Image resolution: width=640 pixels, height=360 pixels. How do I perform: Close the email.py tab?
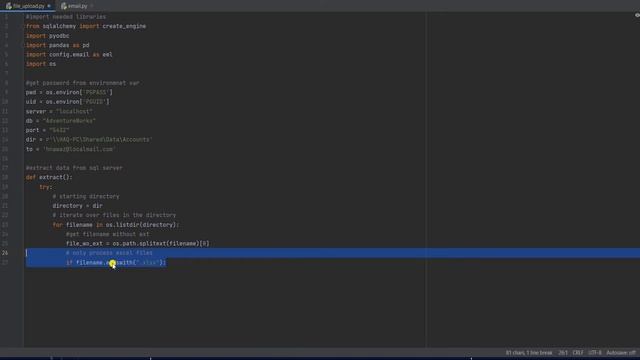(91, 6)
